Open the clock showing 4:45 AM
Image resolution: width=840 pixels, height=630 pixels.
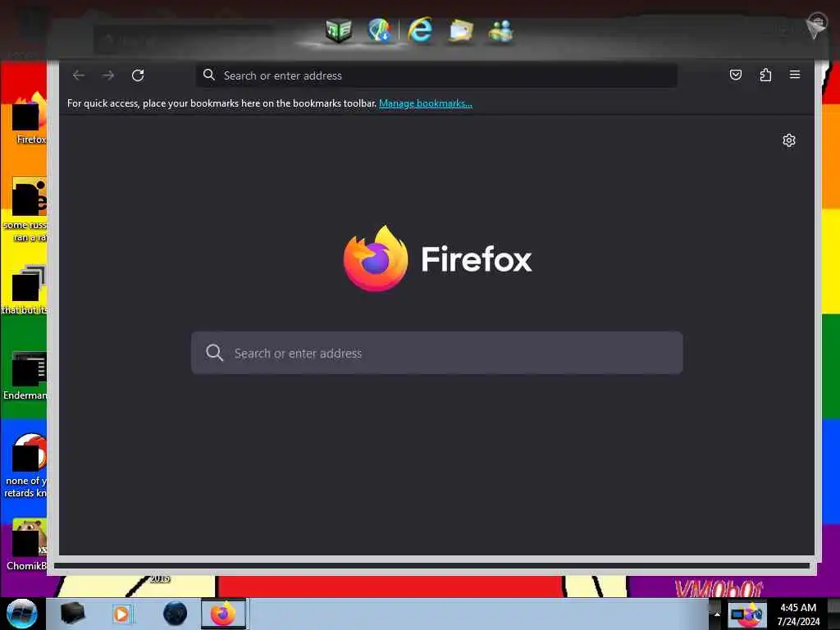click(x=798, y=614)
